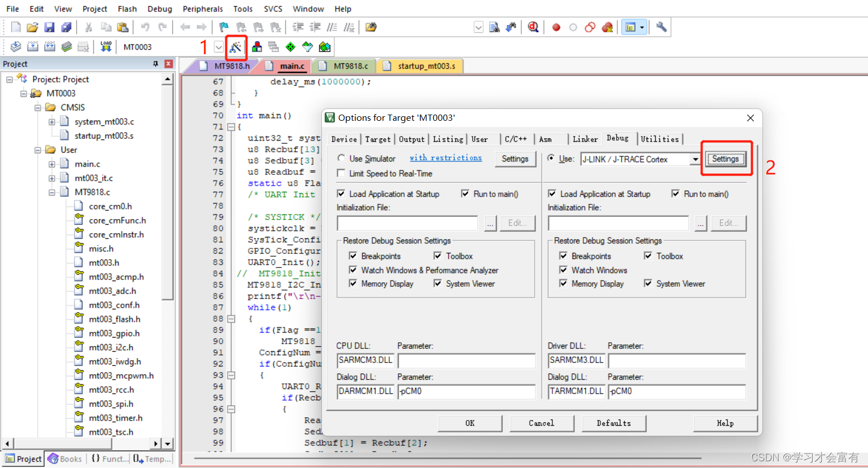Insert a breakpoint with the red dot icon

[x=556, y=27]
